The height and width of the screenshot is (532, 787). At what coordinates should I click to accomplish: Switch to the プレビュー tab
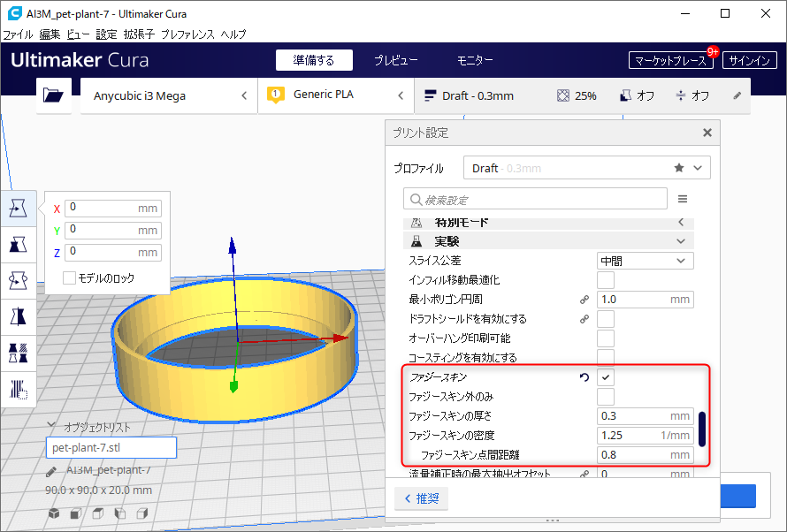[x=395, y=60]
